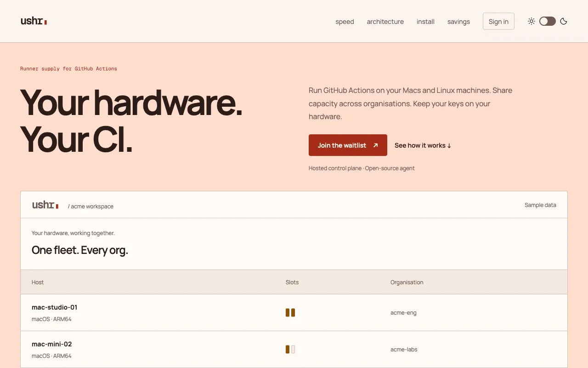
Task: Click the slots indicator for mac-studio-01
Action: 290,313
